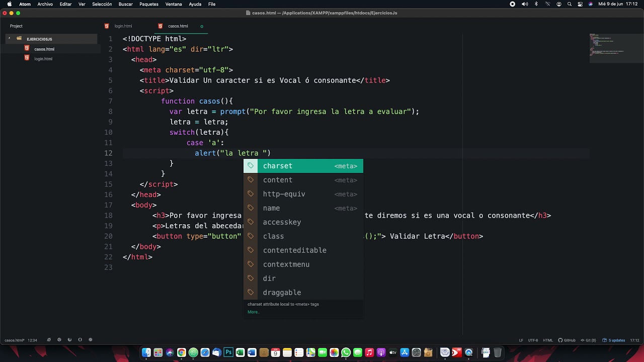Pick draggable from suggestions

(303, 293)
